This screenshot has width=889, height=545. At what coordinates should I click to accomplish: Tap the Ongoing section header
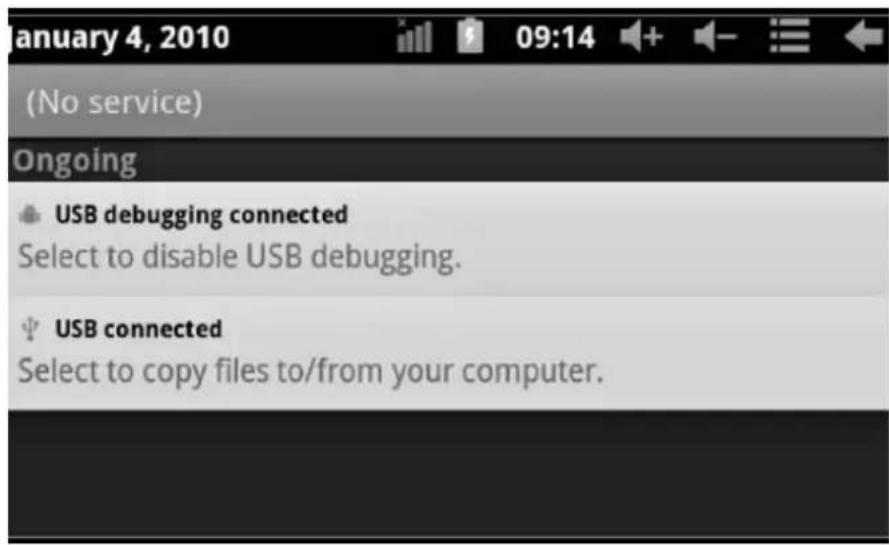point(75,160)
